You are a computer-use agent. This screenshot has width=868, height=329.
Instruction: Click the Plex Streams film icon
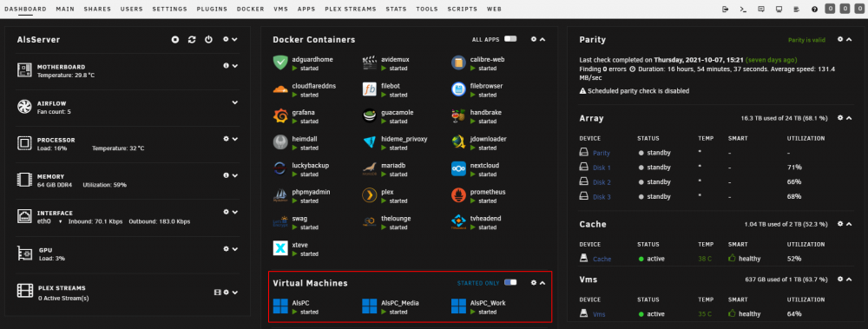click(218, 292)
